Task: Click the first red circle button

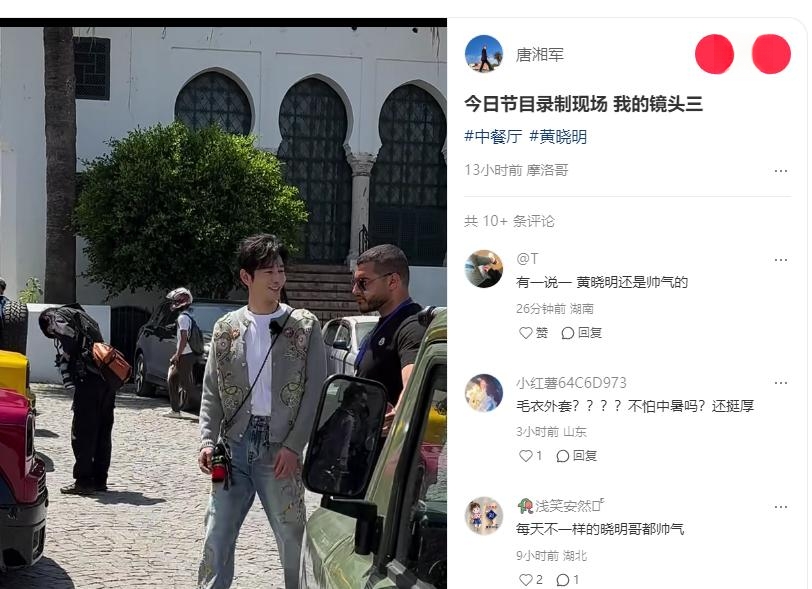Action: (714, 54)
